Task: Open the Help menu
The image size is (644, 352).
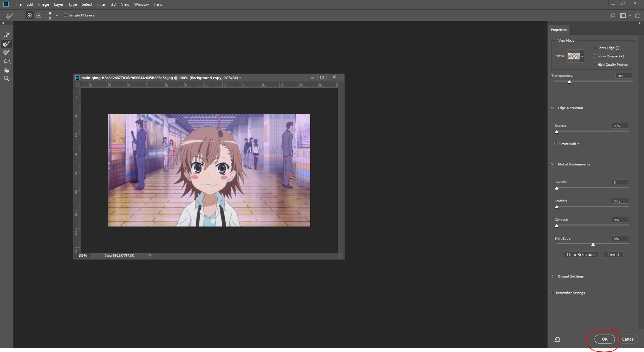Action: coord(158,4)
